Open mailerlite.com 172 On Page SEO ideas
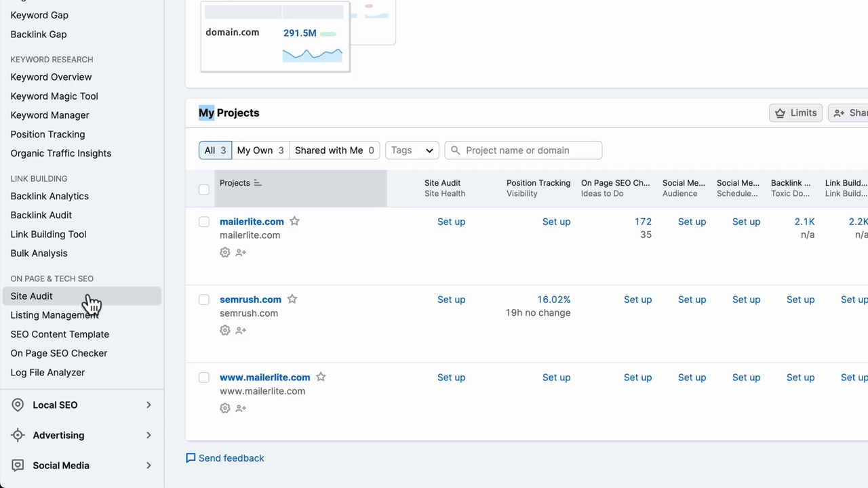Image resolution: width=868 pixels, height=488 pixels. tap(643, 222)
